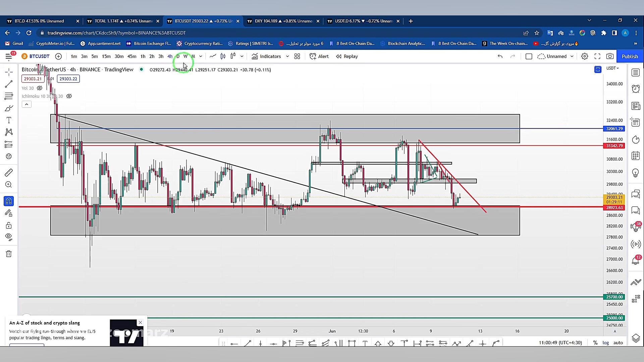Open chart settings gear icon
Screen dimensions: 644x362
585,56
